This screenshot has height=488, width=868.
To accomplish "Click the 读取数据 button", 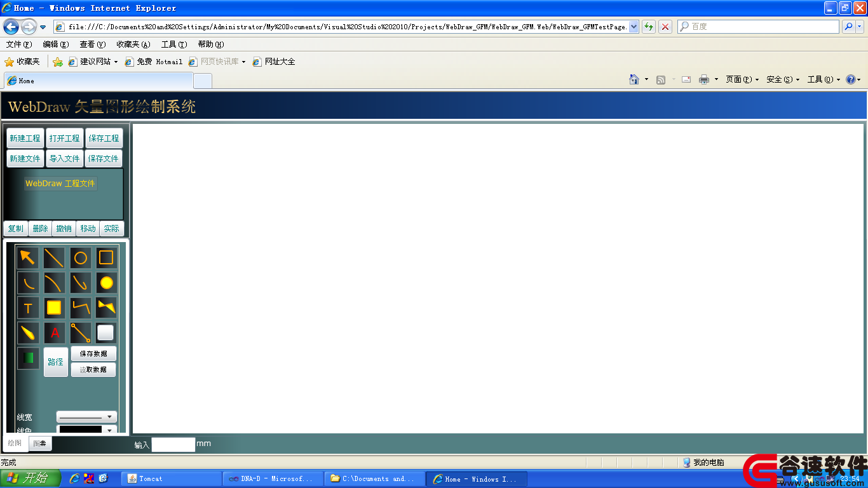I will 93,370.
